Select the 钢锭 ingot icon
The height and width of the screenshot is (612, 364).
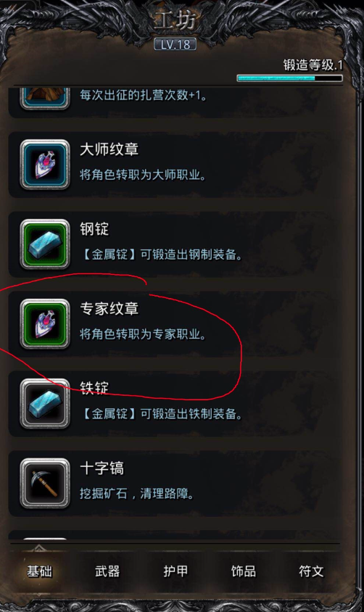[45, 244]
